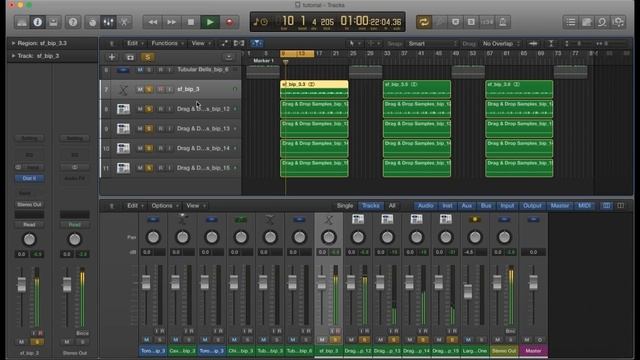Viewport: 640px width, 360px height.
Task: Open the Loop Browser button
Action: point(602,22)
